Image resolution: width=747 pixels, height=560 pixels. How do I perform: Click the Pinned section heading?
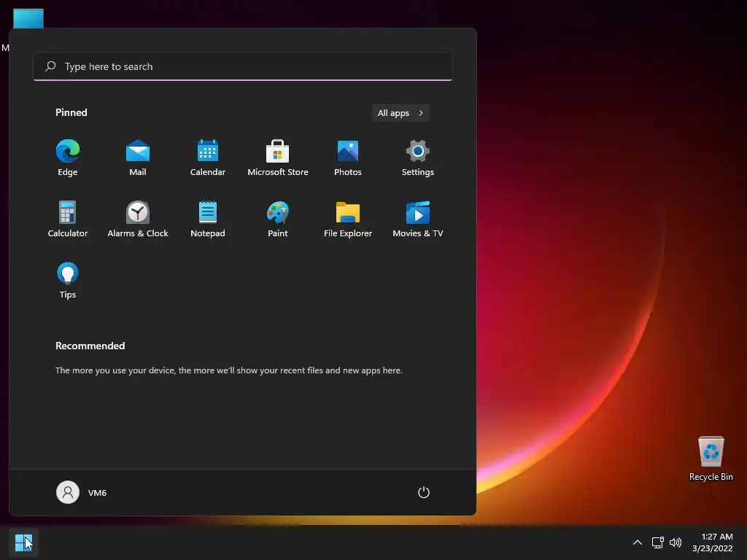point(71,112)
